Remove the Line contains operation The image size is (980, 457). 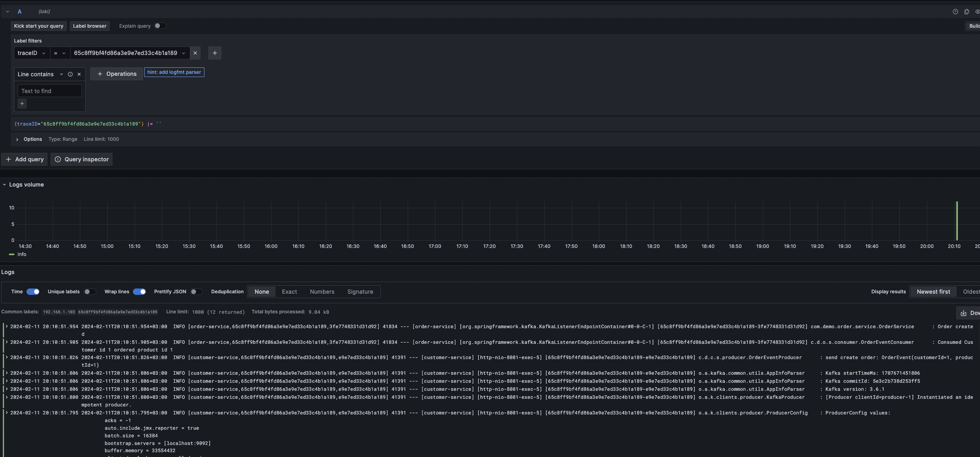point(79,74)
